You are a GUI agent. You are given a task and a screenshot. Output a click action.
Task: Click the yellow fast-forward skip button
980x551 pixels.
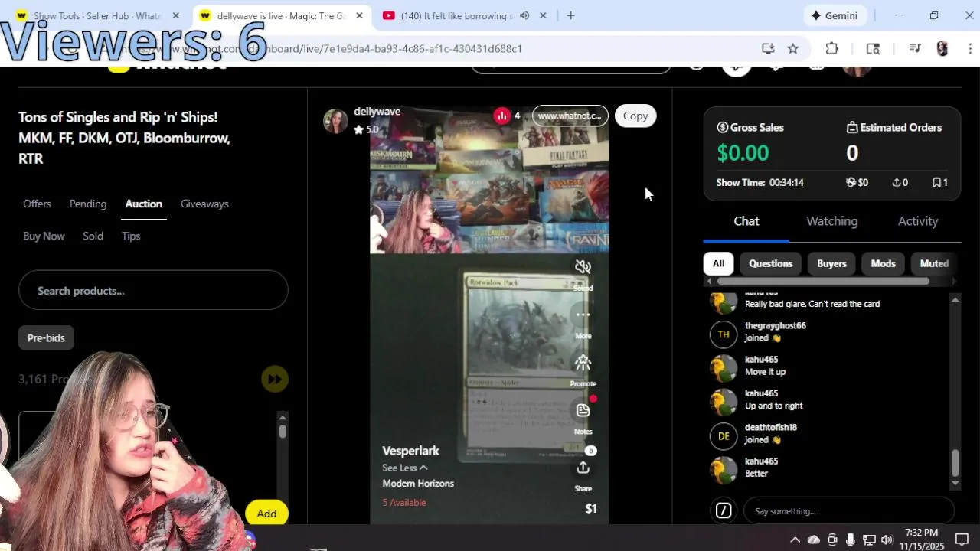click(x=274, y=379)
